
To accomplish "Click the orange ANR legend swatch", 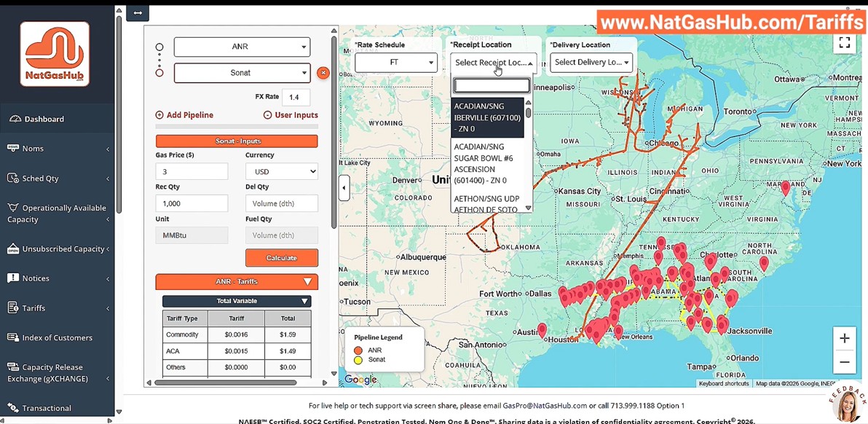I will tap(358, 350).
